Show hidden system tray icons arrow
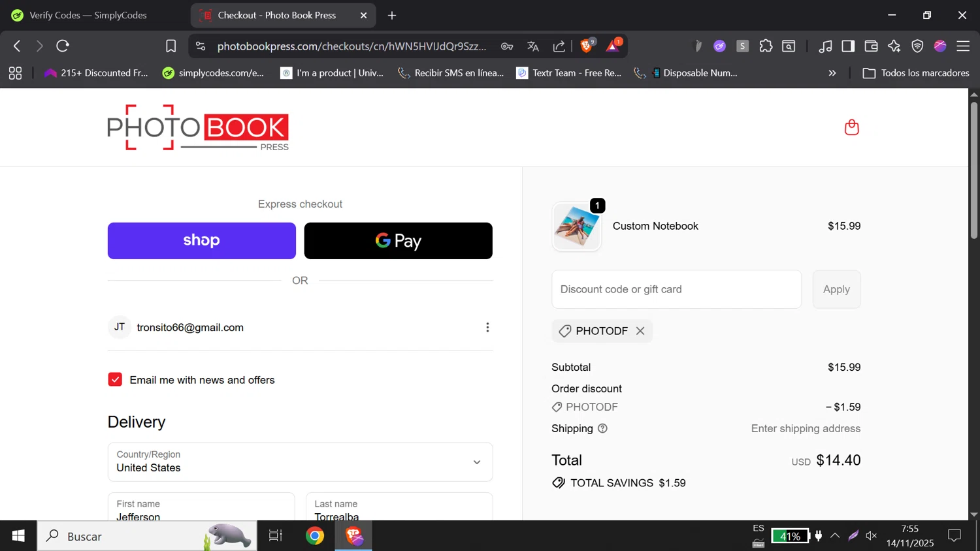Screen dimensions: 980x551 point(835,536)
